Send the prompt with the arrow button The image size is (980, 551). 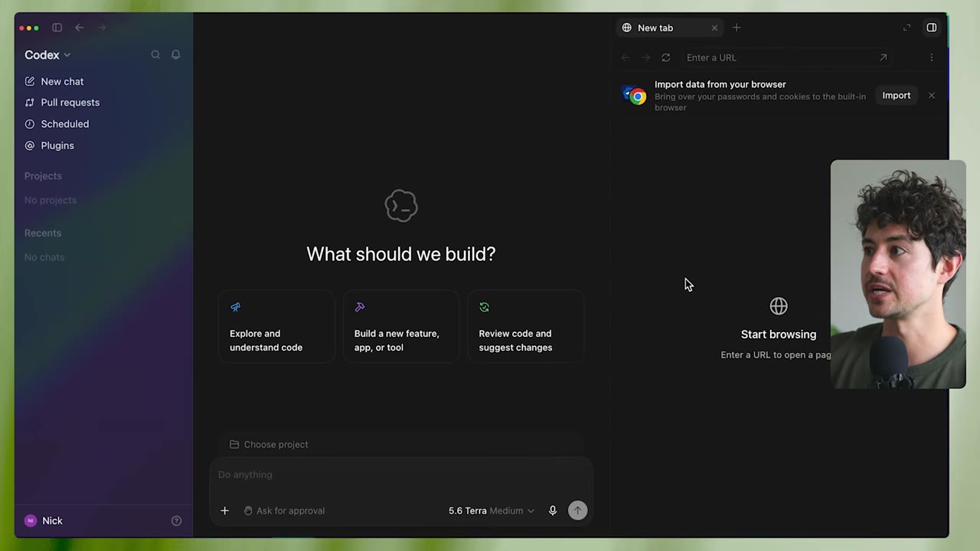pos(578,510)
